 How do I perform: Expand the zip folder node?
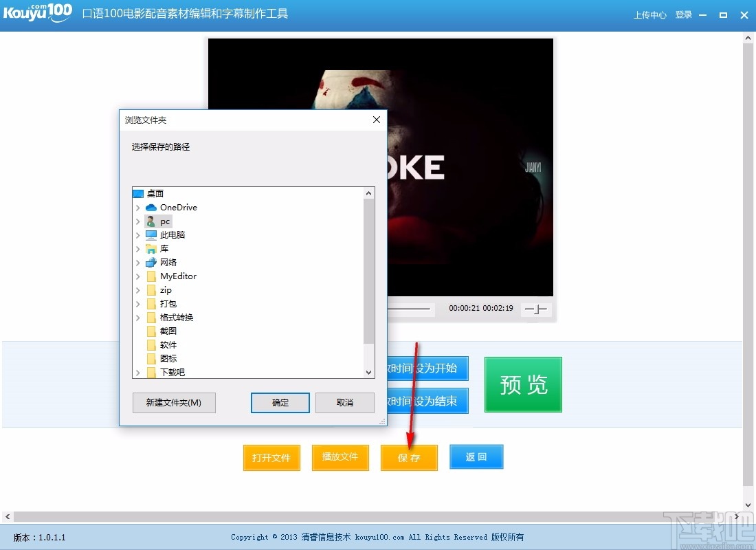pyautogui.click(x=138, y=290)
